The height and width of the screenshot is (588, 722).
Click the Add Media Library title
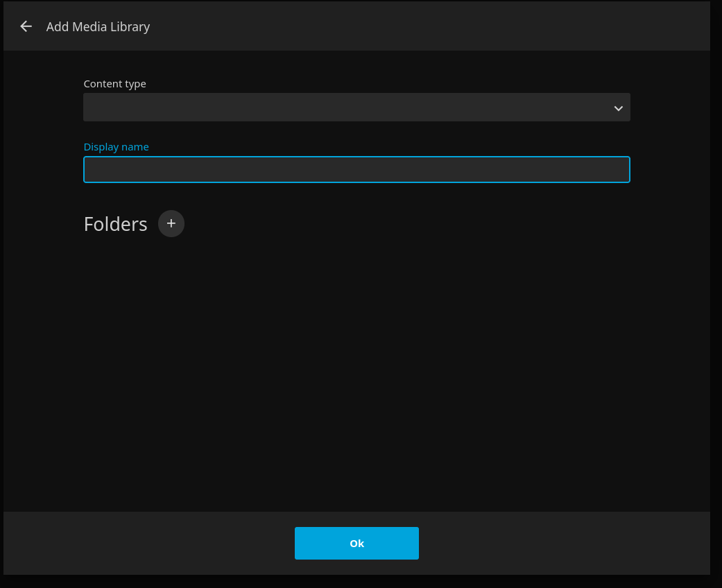[x=98, y=27]
